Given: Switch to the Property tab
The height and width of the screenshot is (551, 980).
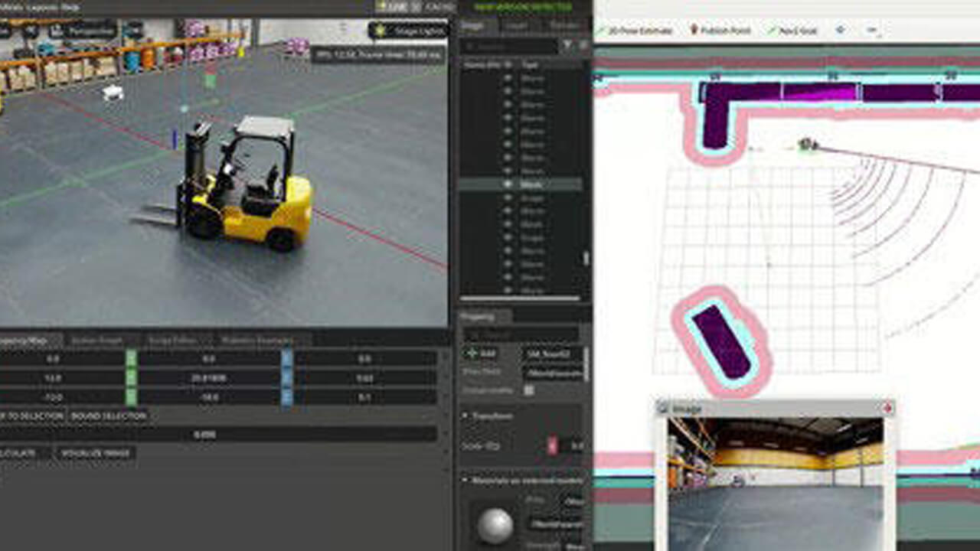Looking at the screenshot, I should (x=478, y=316).
